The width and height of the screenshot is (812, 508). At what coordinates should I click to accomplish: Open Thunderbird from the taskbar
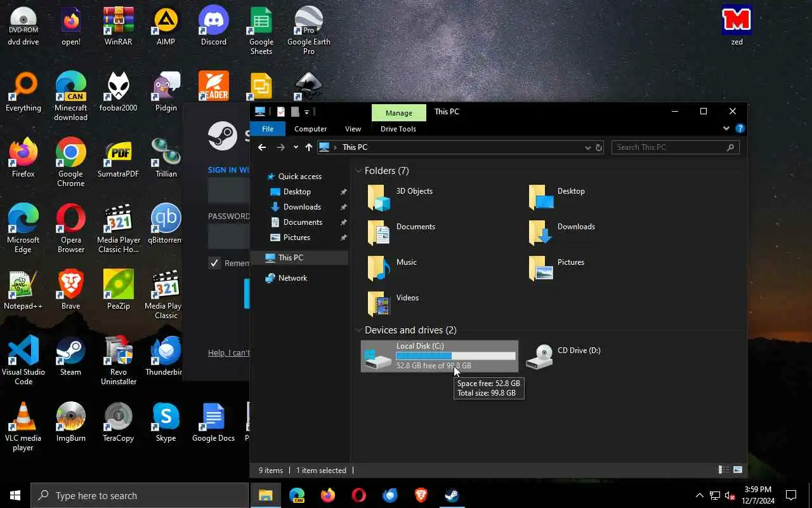click(x=390, y=495)
